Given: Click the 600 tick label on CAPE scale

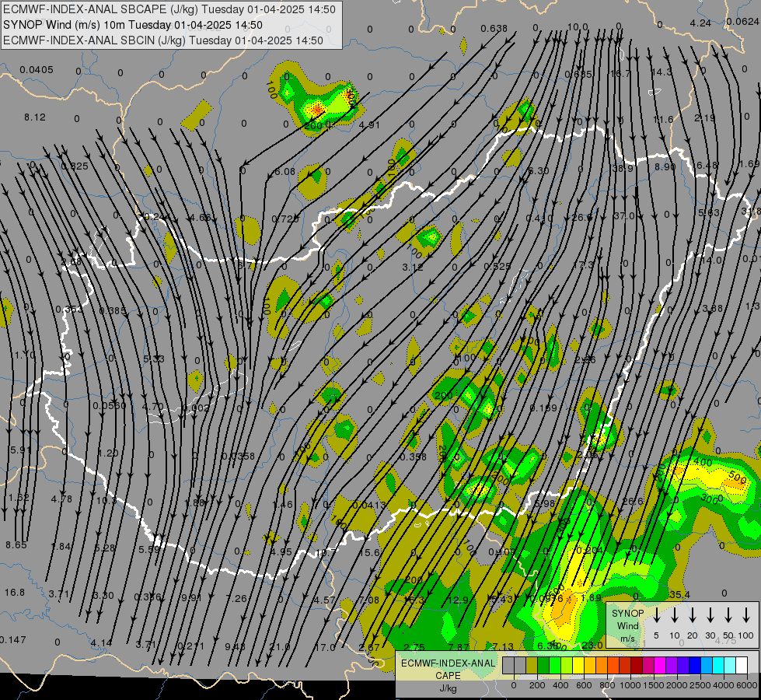Looking at the screenshot, I should pyautogui.click(x=584, y=685).
